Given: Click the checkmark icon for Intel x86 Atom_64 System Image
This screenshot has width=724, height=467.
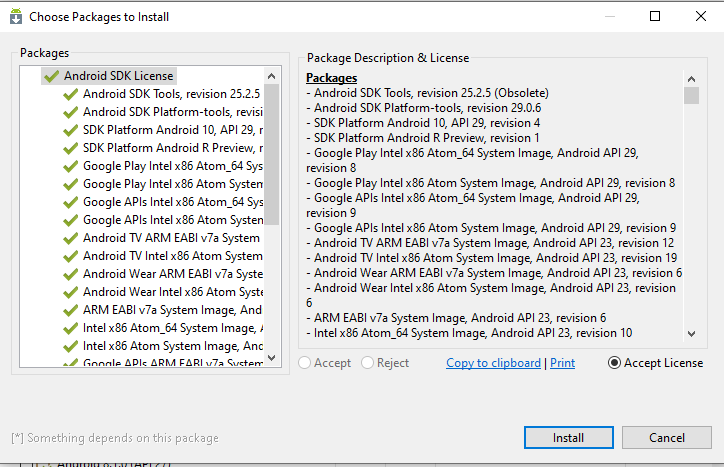Looking at the screenshot, I should (70, 328).
